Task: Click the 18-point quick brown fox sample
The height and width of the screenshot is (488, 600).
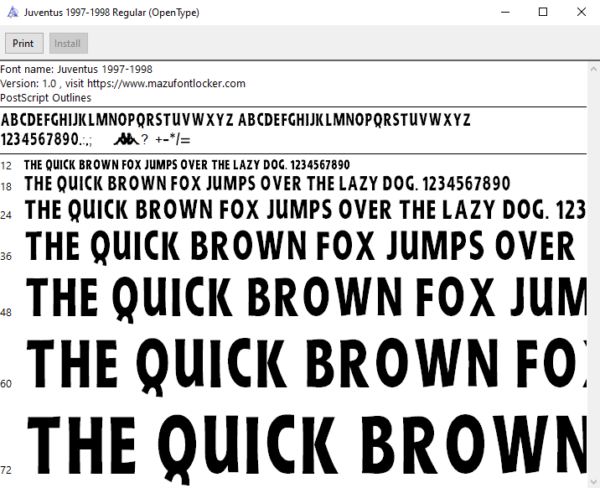Action: coord(267,184)
